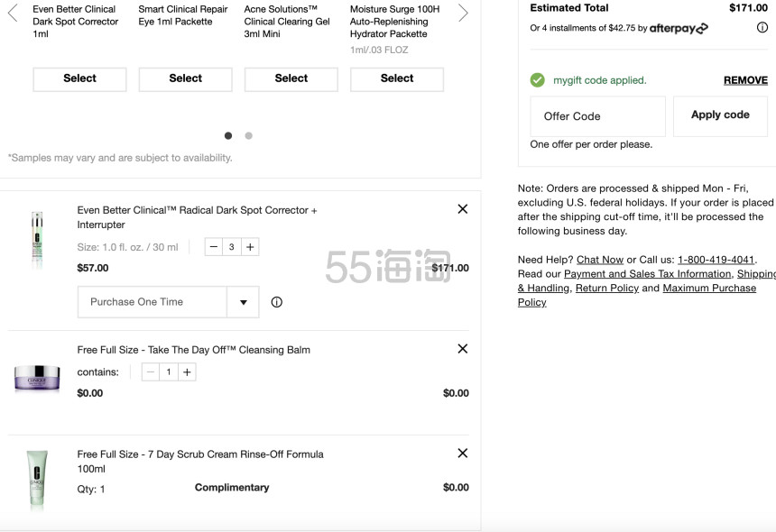Click the Dark Spot Corrector quantity field showing 3

[x=232, y=247]
